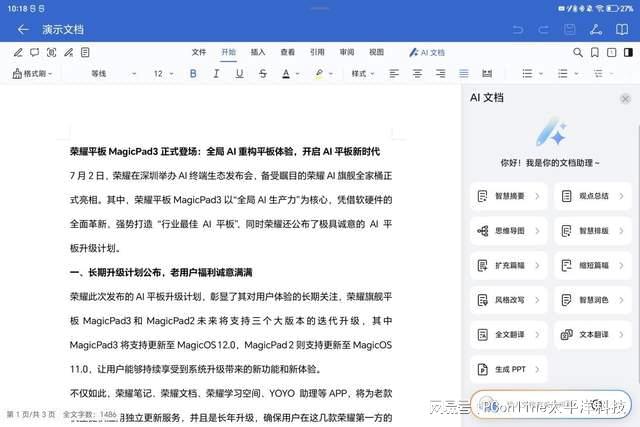Click the undo arrow in title bar
The width and height of the screenshot is (640, 427).
tap(518, 29)
